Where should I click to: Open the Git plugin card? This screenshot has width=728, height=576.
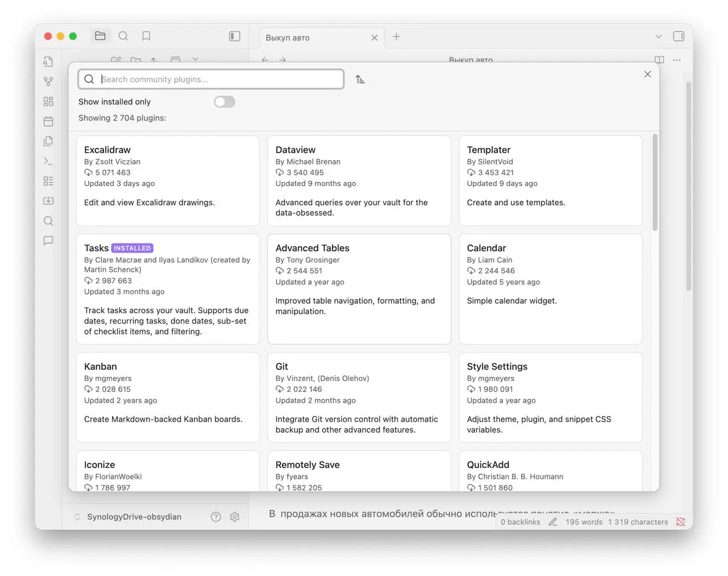[359, 397]
